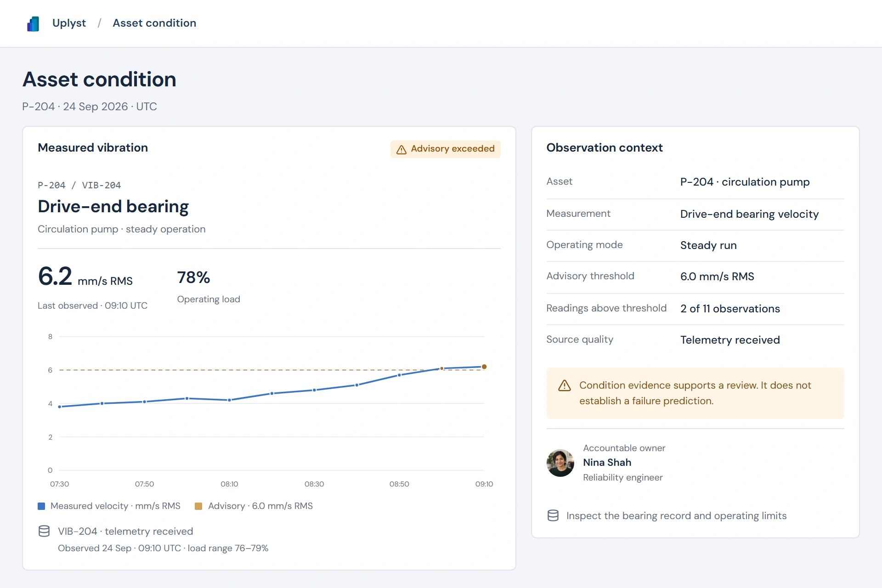The image size is (882, 588).
Task: Click the Uplyst logo icon
Action: point(33,23)
